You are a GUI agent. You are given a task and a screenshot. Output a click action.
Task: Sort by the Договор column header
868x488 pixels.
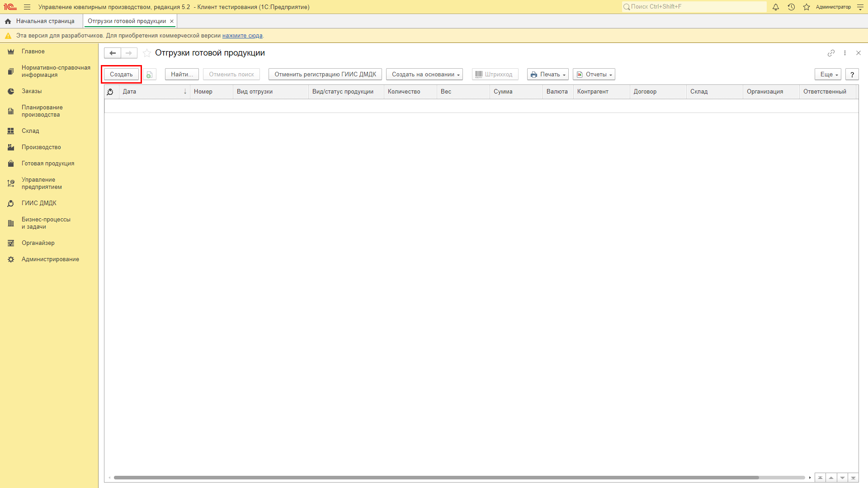(x=658, y=92)
